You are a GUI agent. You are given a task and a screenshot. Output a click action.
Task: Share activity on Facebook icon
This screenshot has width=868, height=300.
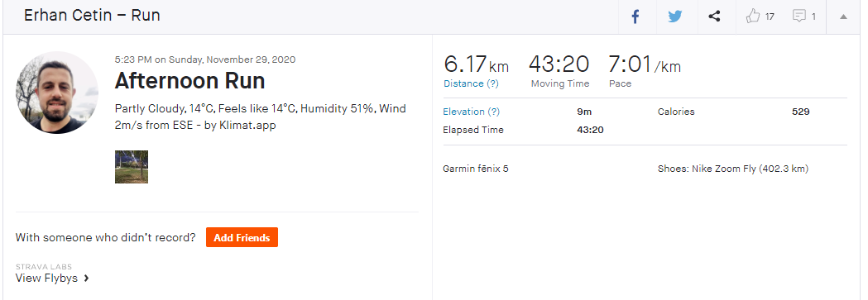pyautogui.click(x=635, y=17)
